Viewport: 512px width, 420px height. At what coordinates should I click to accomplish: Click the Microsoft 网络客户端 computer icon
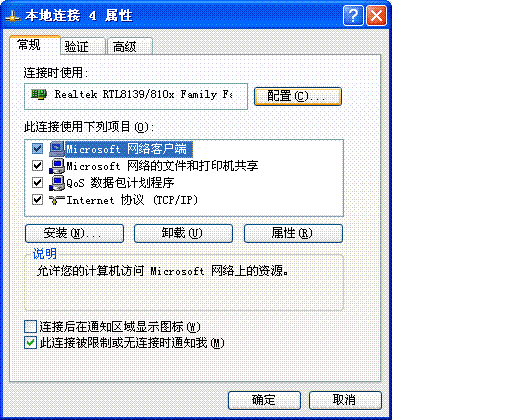[x=57, y=149]
